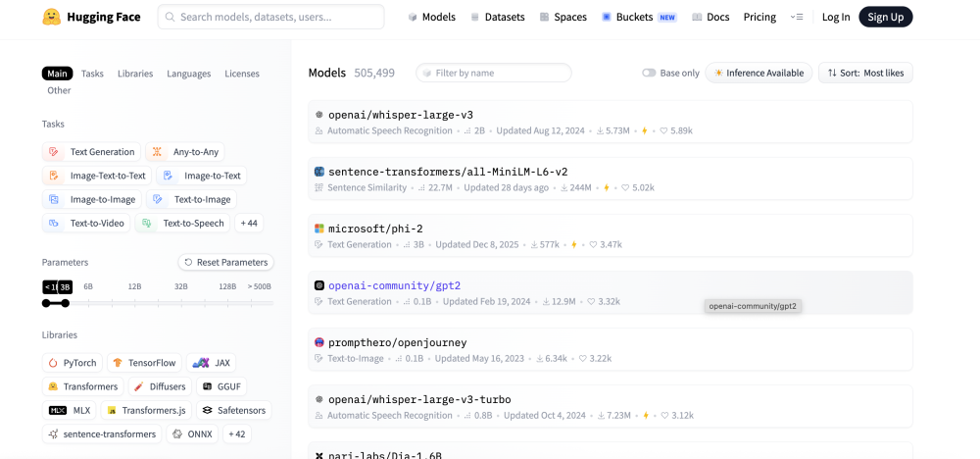
Task: Switch to the Tasks filter tab
Action: point(92,74)
